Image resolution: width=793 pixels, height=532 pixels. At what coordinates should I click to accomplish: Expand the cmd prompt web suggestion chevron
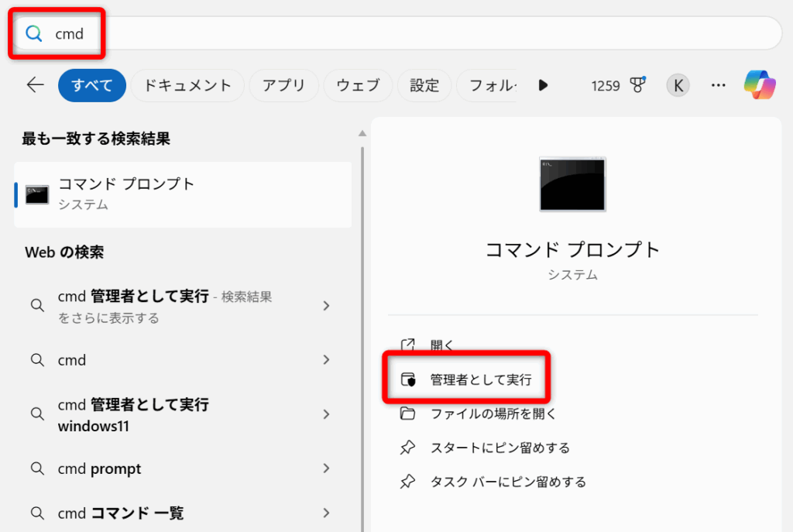[x=326, y=469]
